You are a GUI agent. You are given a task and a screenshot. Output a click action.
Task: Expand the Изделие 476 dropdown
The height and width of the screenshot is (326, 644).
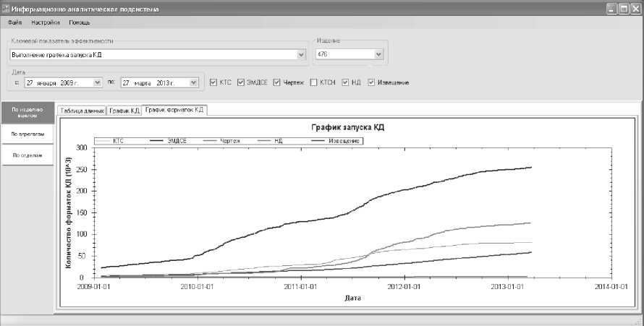(378, 54)
